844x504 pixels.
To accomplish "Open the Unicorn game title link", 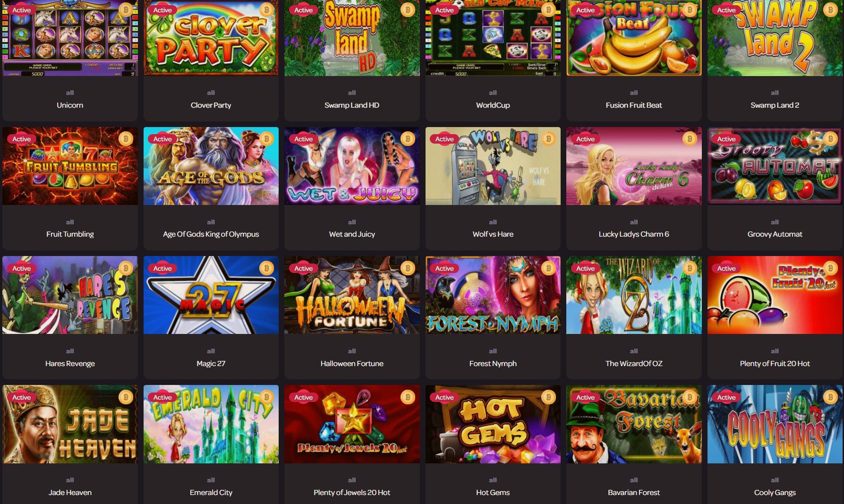I will 70,105.
